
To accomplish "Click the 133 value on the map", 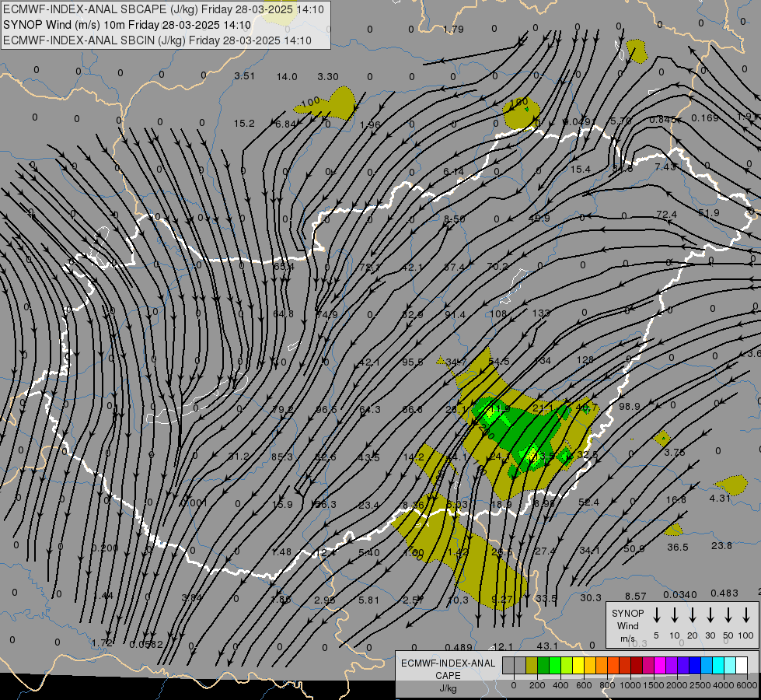I will 541,313.
